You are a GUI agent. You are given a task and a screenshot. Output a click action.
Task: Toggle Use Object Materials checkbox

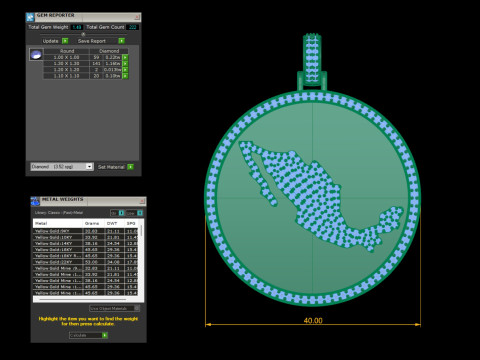point(137,308)
